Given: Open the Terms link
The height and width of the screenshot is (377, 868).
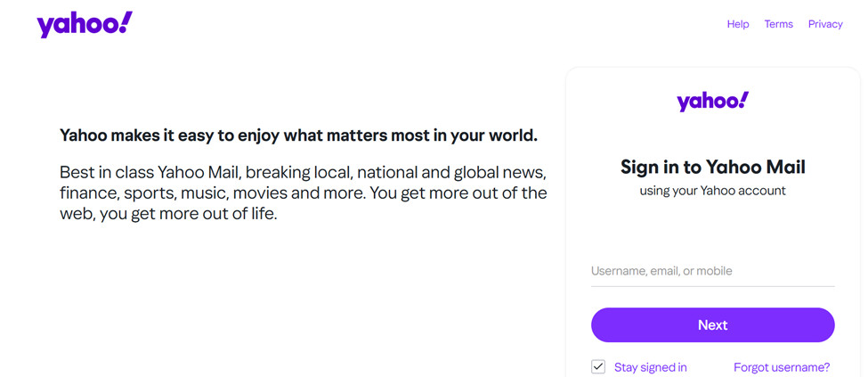Looking at the screenshot, I should tap(778, 24).
